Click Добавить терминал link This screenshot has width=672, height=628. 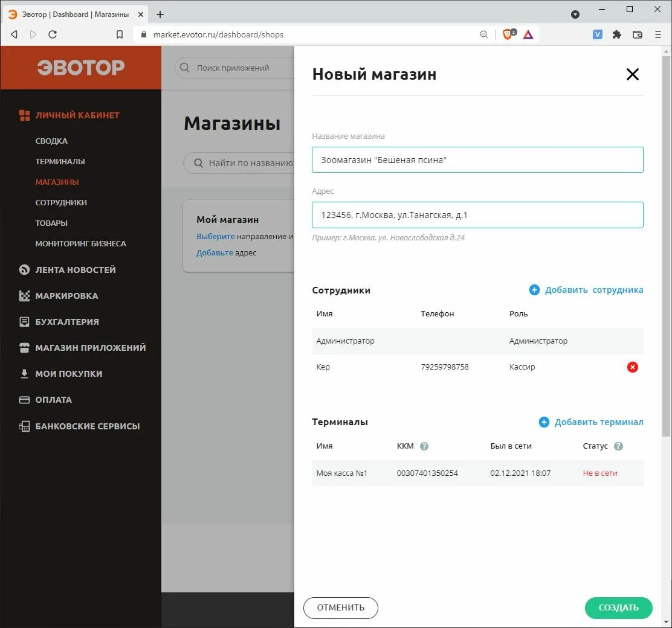point(599,422)
